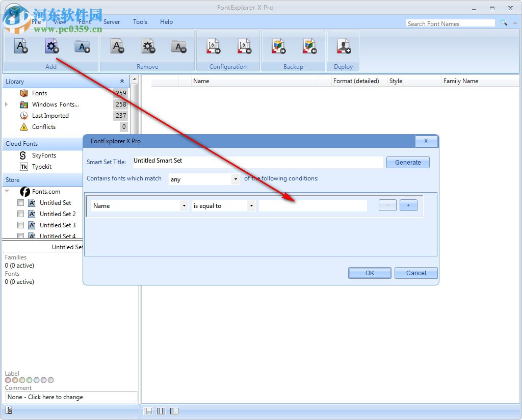This screenshot has height=420, width=522.
Task: Open SkyFonts cloud fonts
Action: click(44, 155)
